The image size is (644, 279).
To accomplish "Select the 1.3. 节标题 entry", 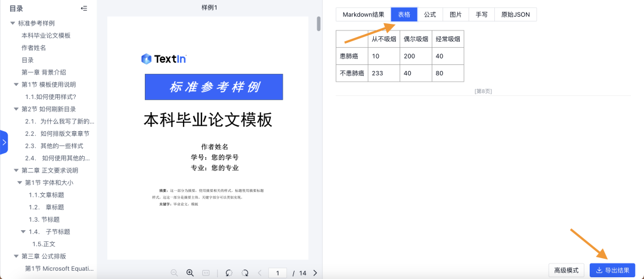I will pos(44,219).
